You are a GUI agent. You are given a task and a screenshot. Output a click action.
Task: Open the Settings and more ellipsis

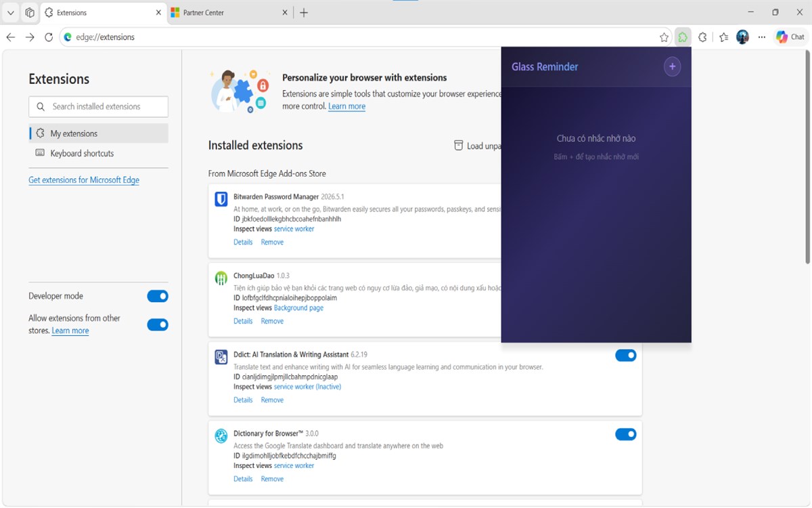[x=762, y=37]
